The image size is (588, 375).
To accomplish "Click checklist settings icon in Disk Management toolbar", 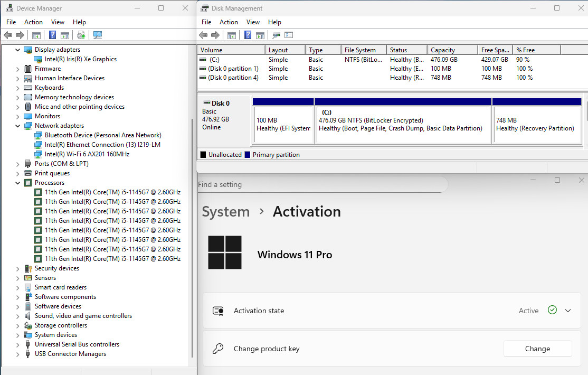I will pos(289,35).
